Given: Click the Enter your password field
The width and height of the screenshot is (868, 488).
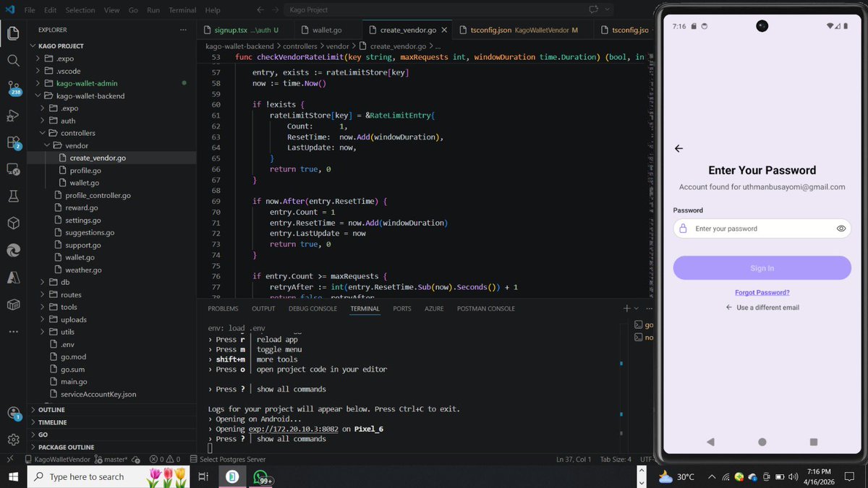Looking at the screenshot, I should coord(762,228).
